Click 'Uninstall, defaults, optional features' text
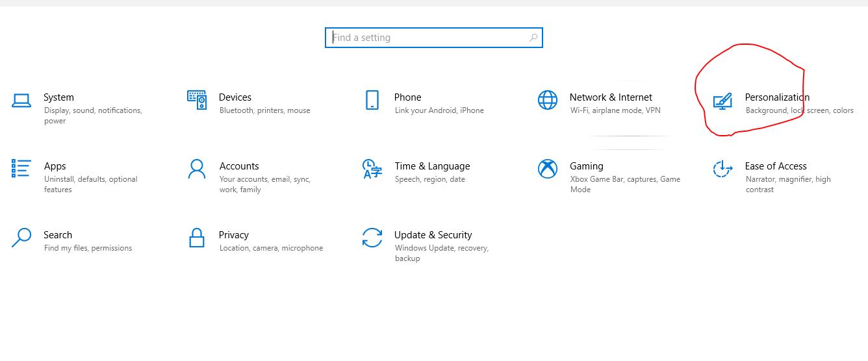The height and width of the screenshot is (361, 868). tap(91, 184)
